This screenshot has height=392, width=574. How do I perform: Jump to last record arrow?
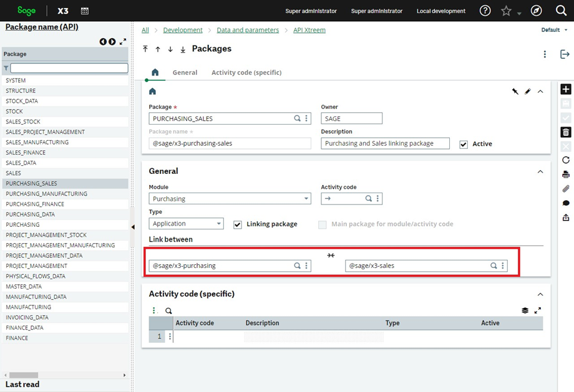(183, 49)
